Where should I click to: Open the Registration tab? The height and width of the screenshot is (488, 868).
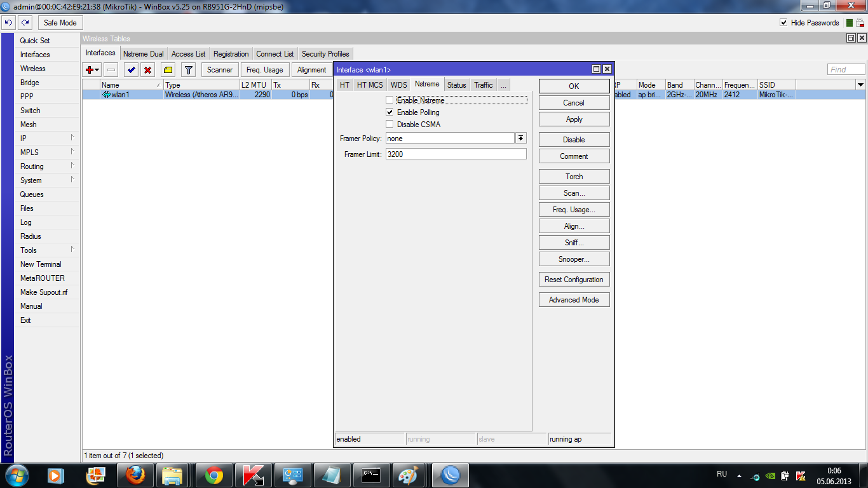231,54
